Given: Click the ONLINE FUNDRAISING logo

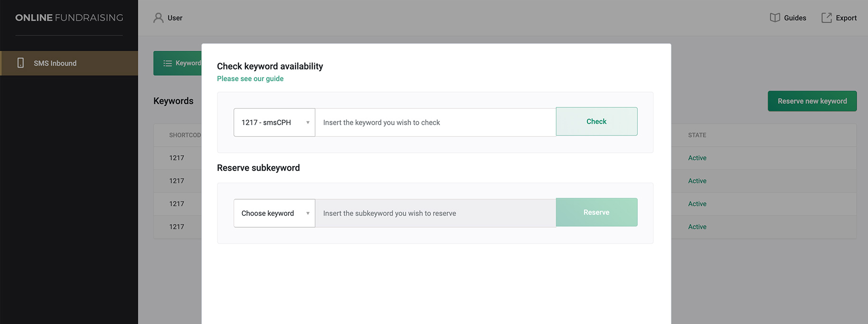Looking at the screenshot, I should [x=69, y=18].
